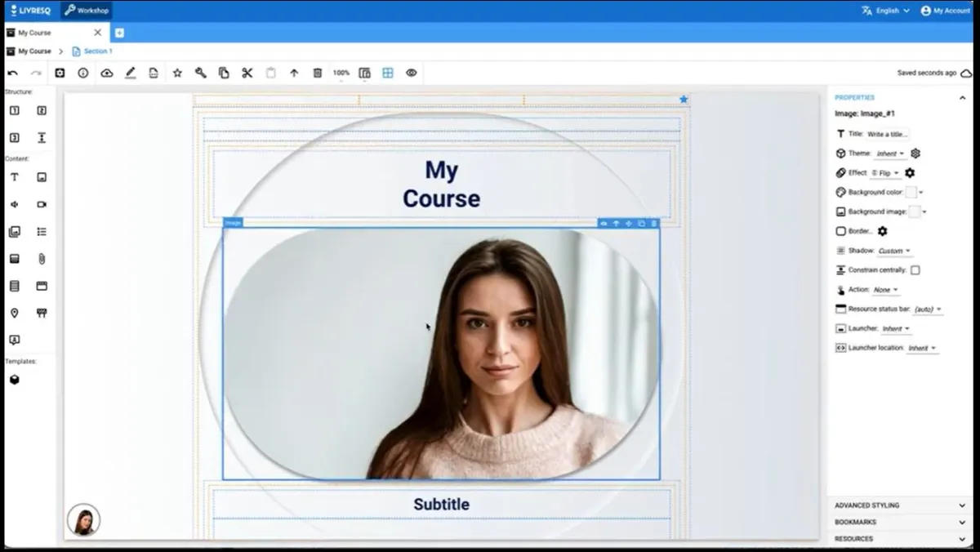Click the trash delete toolbar icon
Image resolution: width=980 pixels, height=552 pixels.
[318, 73]
